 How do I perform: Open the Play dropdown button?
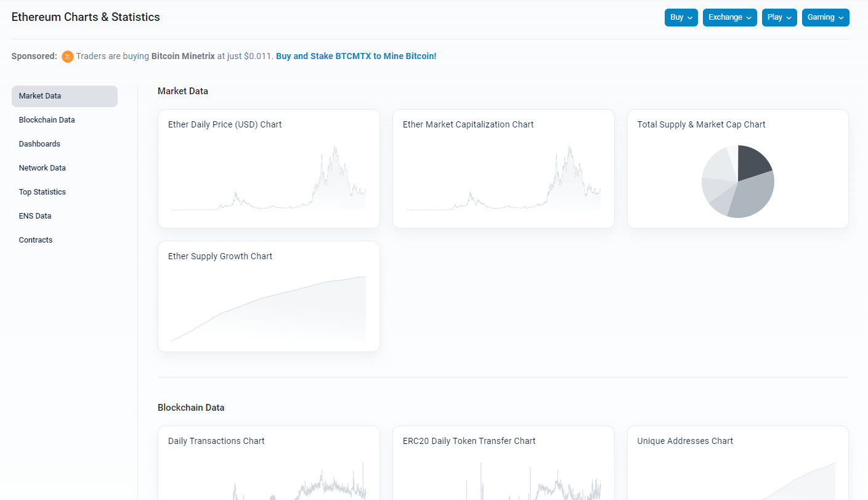(779, 18)
